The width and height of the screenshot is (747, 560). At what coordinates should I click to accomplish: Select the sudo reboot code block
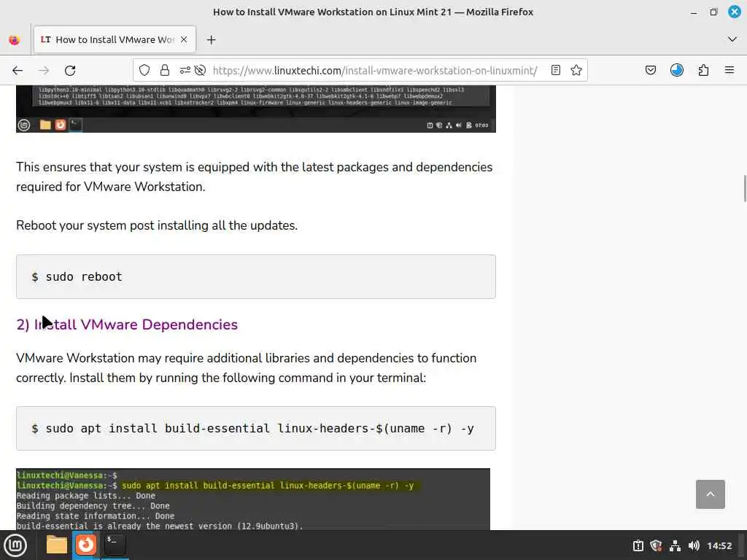tap(256, 276)
